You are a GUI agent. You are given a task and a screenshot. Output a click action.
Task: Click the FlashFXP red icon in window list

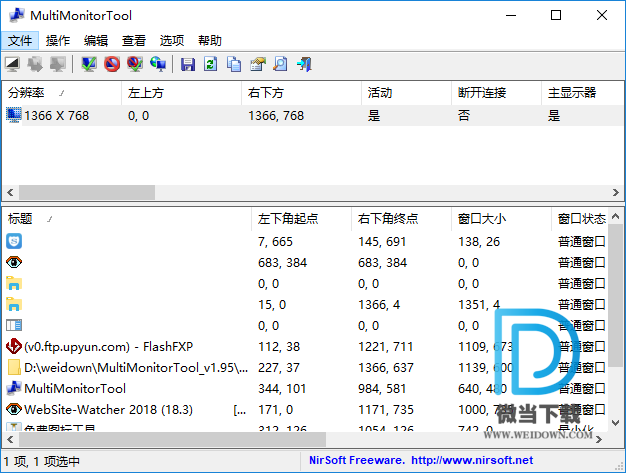pos(14,346)
